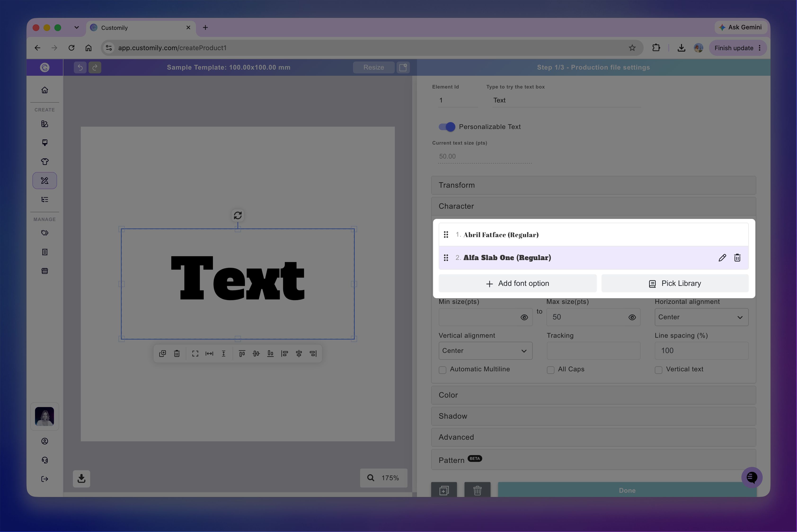The height and width of the screenshot is (532, 797).
Task: Edit the Alfa Slab One font option
Action: [x=722, y=258]
